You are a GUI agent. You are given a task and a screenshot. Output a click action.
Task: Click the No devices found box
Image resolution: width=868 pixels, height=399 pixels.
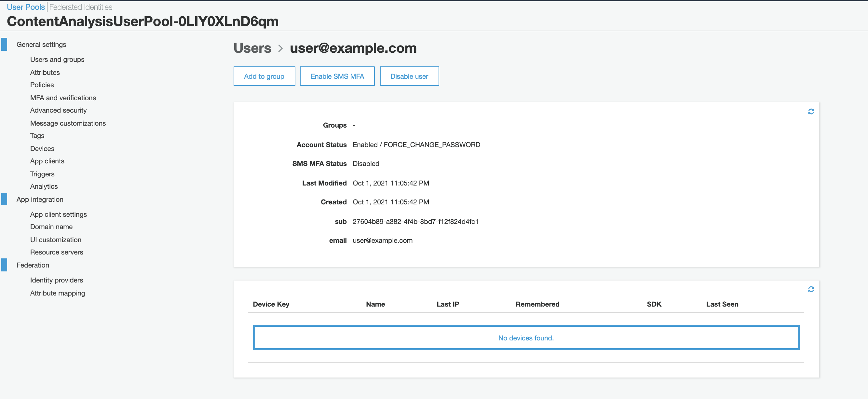coord(526,338)
